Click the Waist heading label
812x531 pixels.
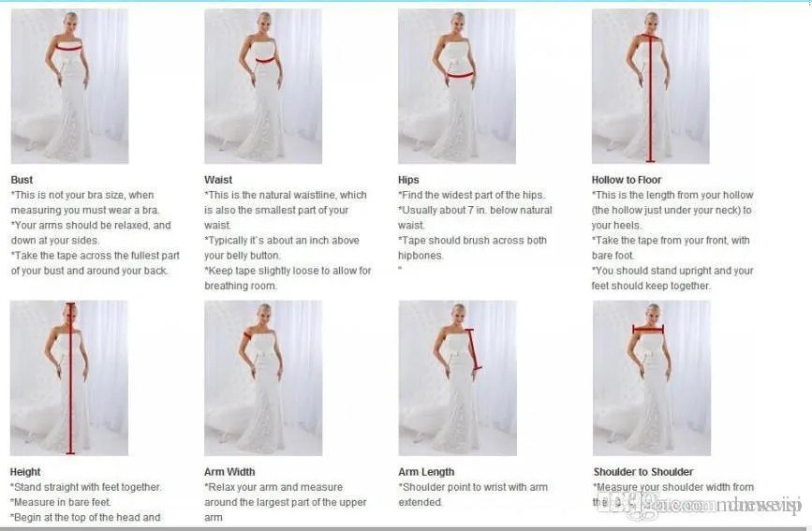(x=218, y=180)
